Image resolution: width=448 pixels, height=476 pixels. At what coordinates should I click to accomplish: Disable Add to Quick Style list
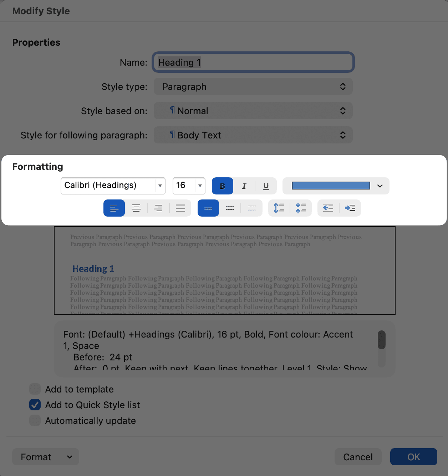click(35, 405)
